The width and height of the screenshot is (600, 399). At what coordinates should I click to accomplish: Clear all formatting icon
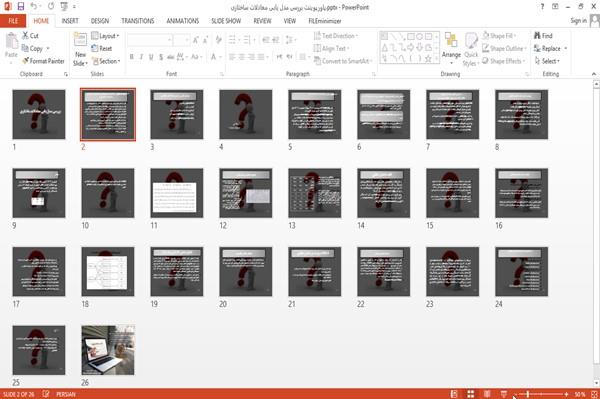coord(218,39)
